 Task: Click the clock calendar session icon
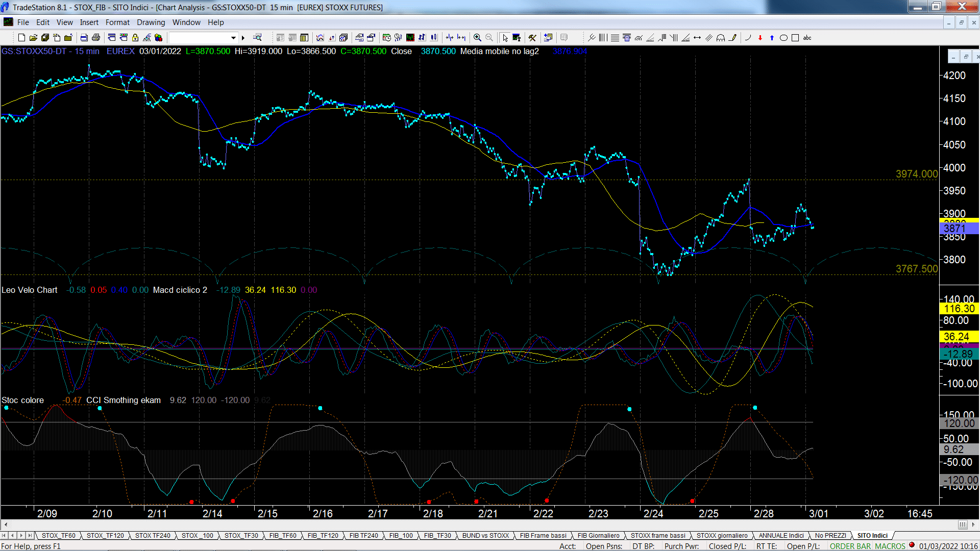pyautogui.click(x=386, y=38)
